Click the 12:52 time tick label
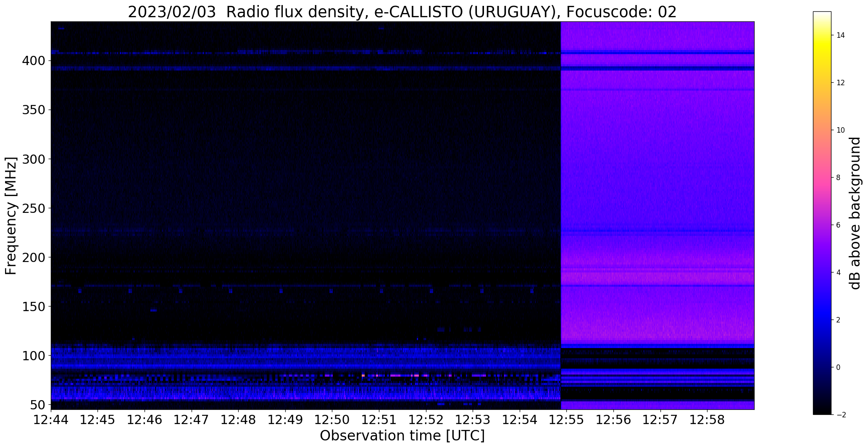Screen dimensions: 868x448 pyautogui.click(x=426, y=419)
